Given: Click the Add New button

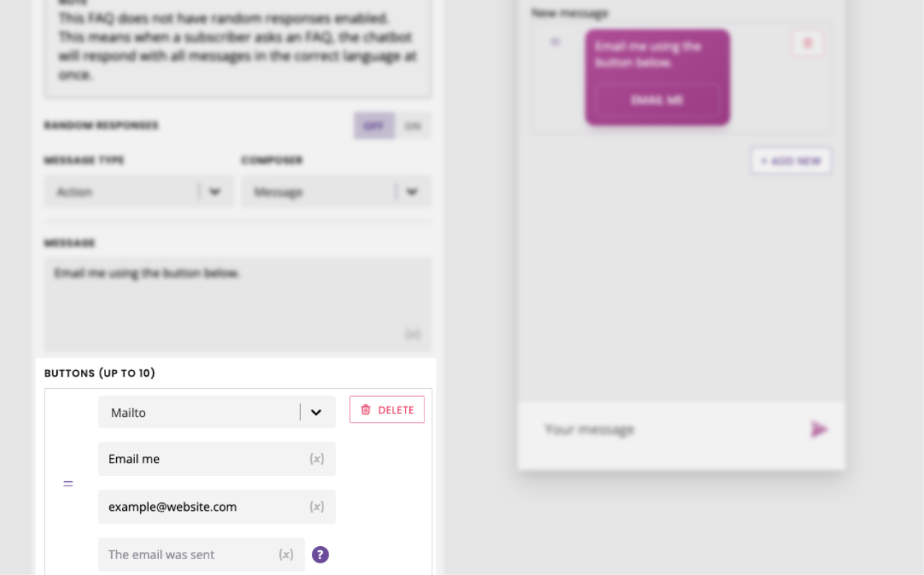Looking at the screenshot, I should click(x=791, y=161).
